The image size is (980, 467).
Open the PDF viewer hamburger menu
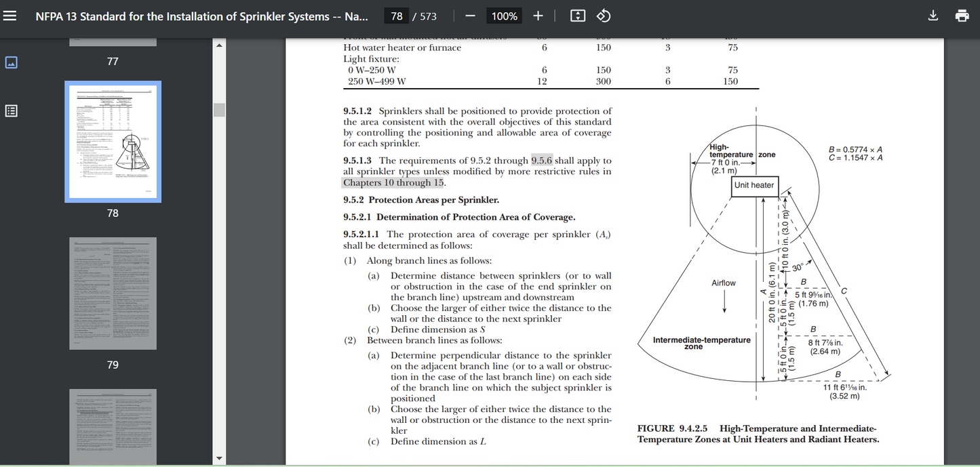[x=9, y=15]
